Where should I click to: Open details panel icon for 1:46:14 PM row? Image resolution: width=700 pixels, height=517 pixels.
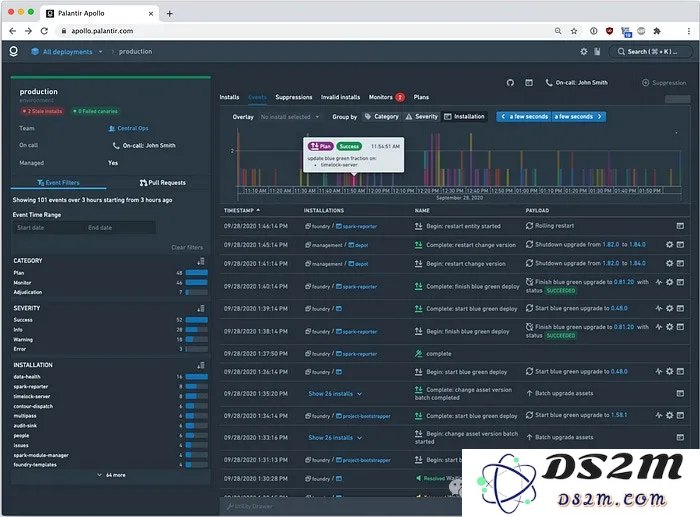(680, 226)
